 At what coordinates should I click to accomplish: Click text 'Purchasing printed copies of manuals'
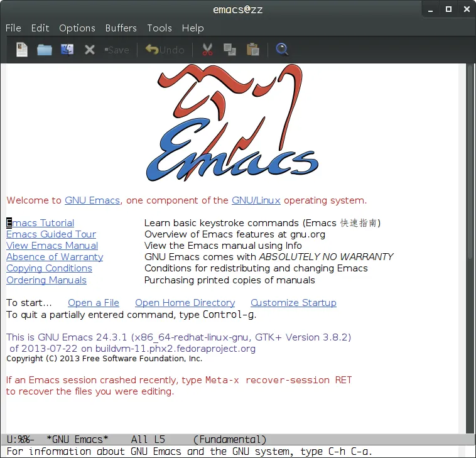coord(229,280)
